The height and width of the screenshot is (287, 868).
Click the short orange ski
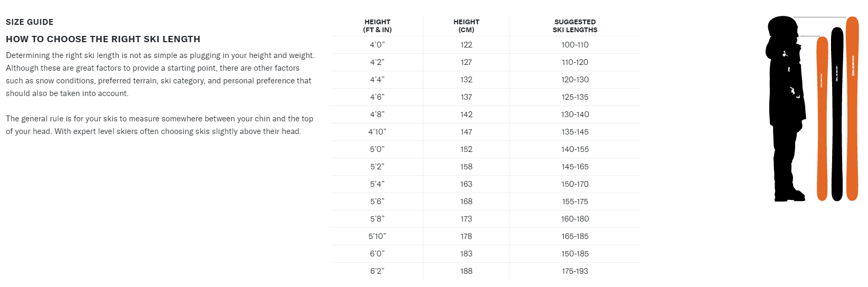click(822, 119)
